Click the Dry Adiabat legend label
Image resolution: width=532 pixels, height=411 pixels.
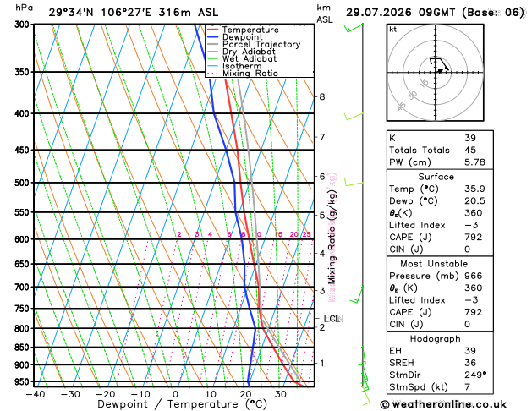(249, 52)
